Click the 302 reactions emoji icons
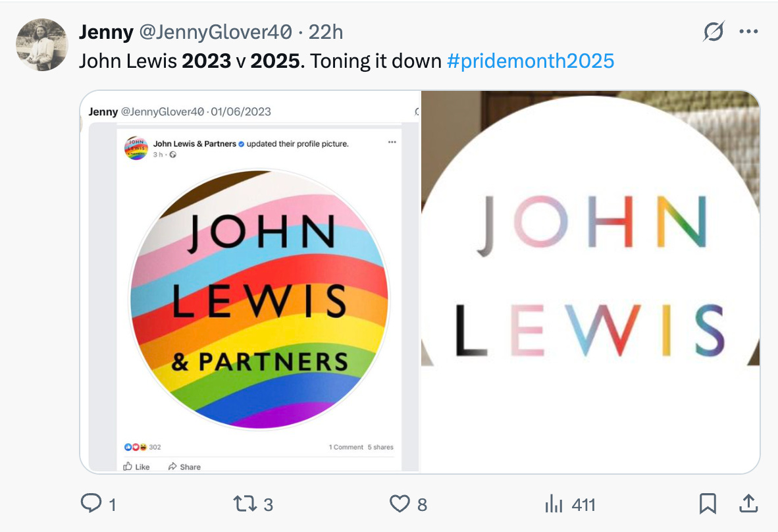778x532 pixels. click(136, 447)
